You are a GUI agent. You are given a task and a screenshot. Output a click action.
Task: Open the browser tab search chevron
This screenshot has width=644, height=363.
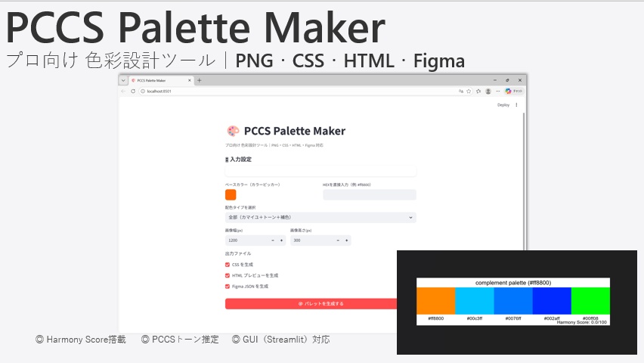(123, 81)
